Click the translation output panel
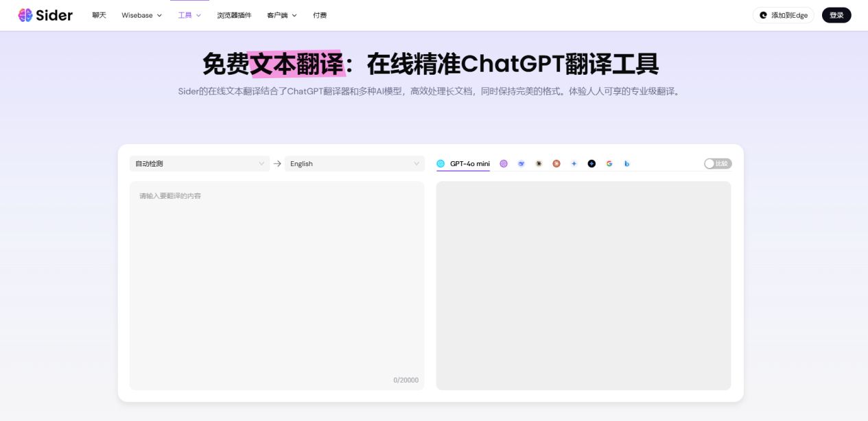868x421 pixels. pyautogui.click(x=583, y=285)
